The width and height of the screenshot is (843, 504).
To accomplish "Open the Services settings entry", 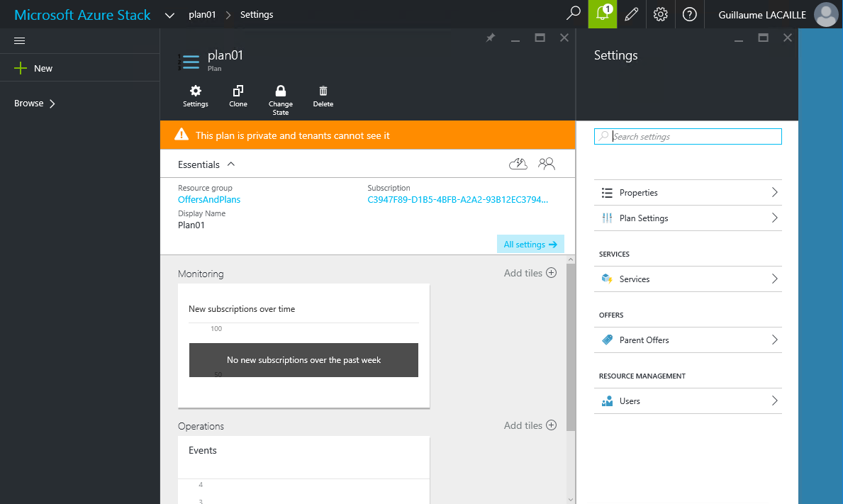I will [688, 279].
